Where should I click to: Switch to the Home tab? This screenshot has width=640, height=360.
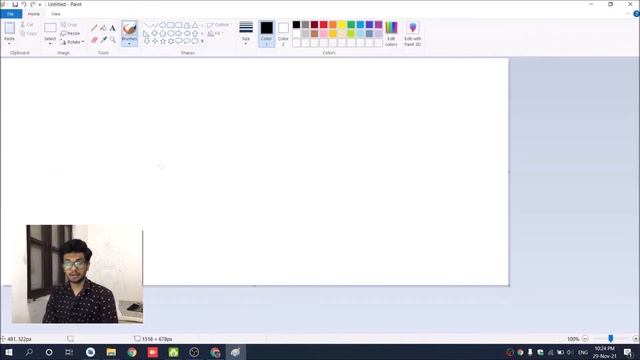33,14
